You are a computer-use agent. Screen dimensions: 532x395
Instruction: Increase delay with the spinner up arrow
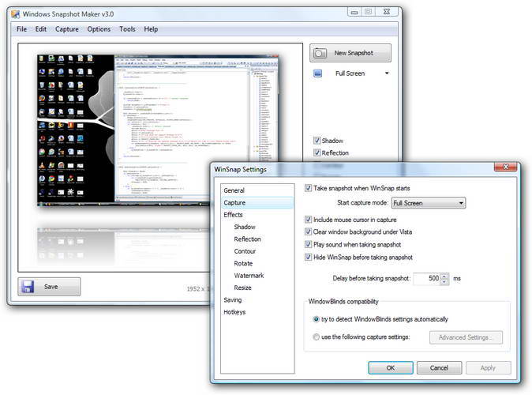(x=444, y=276)
